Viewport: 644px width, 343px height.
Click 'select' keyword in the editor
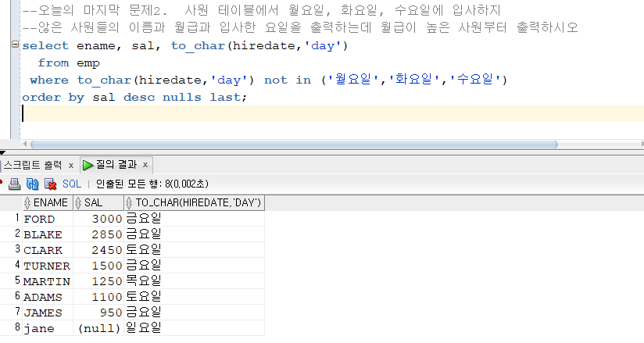tap(45, 45)
